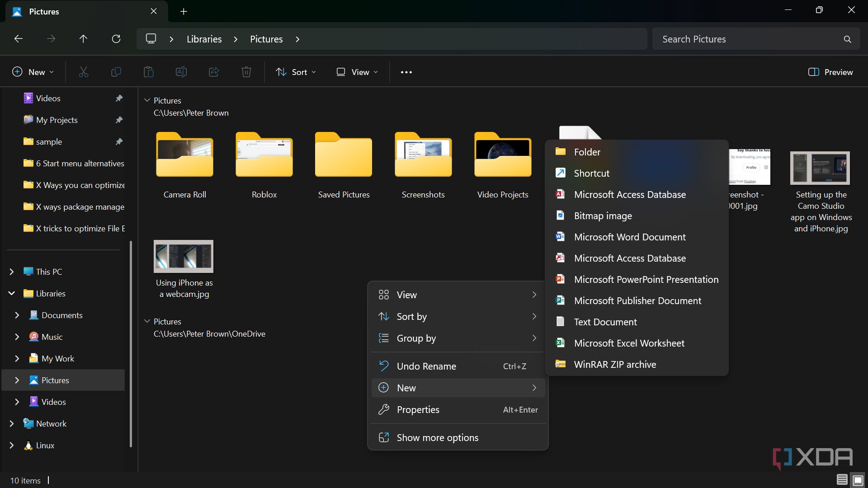The height and width of the screenshot is (488, 868).
Task: Create new Text Document
Action: pos(637,322)
